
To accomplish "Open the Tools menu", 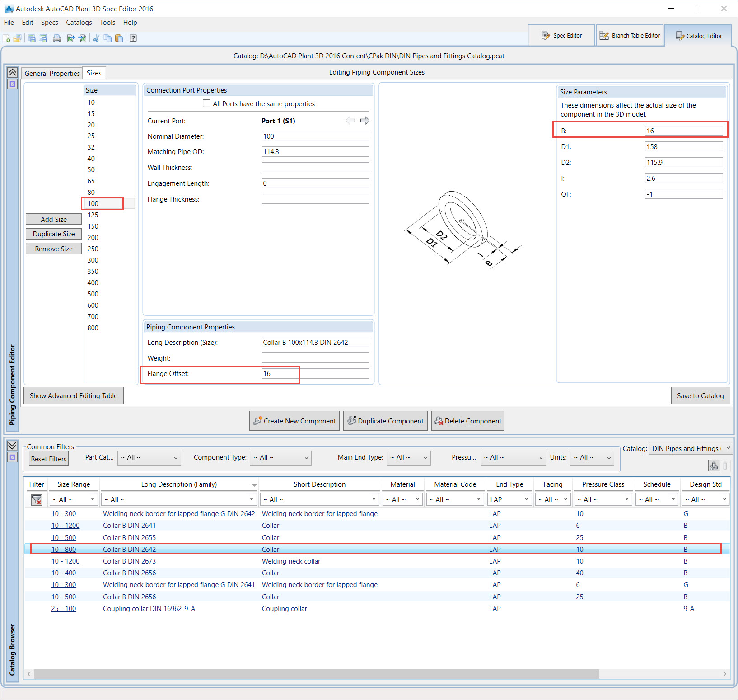I will coord(107,23).
